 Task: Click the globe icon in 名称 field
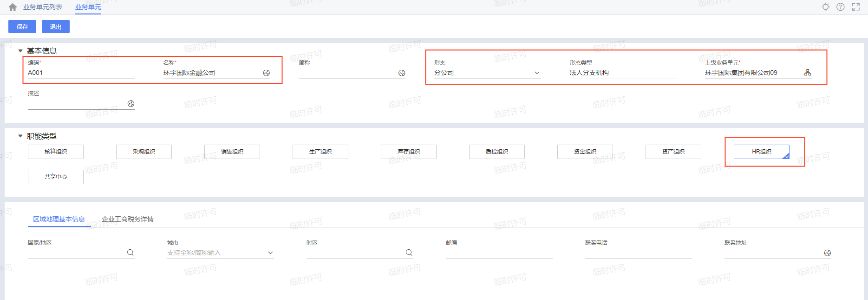[267, 73]
